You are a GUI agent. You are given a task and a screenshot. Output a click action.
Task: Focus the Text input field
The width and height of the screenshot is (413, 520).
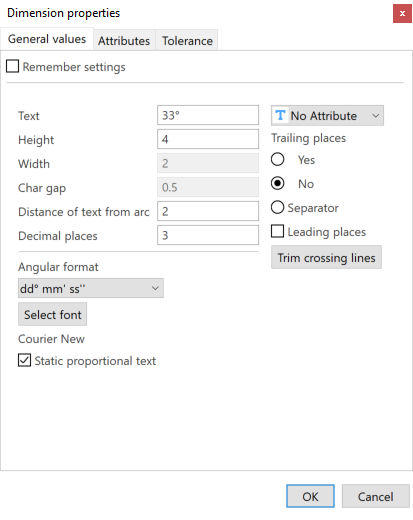[208, 115]
